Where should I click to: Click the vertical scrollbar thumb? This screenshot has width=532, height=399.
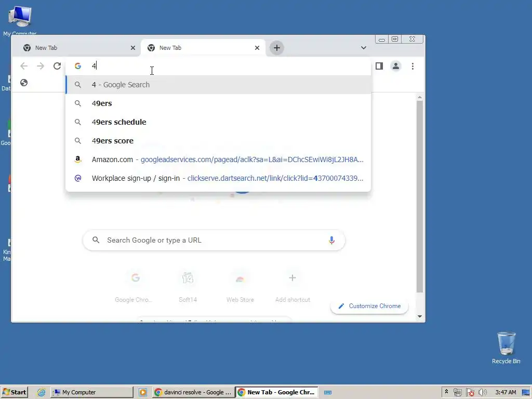pos(420,196)
